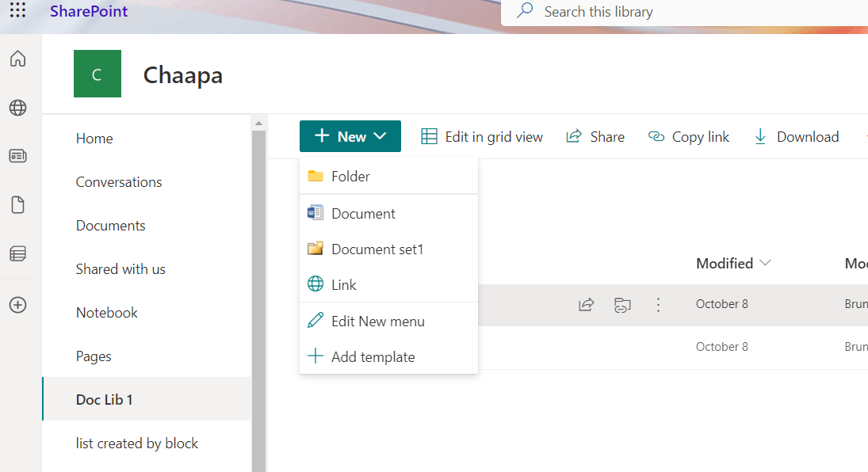
Task: Open Notebook in site navigation
Action: tap(106, 313)
